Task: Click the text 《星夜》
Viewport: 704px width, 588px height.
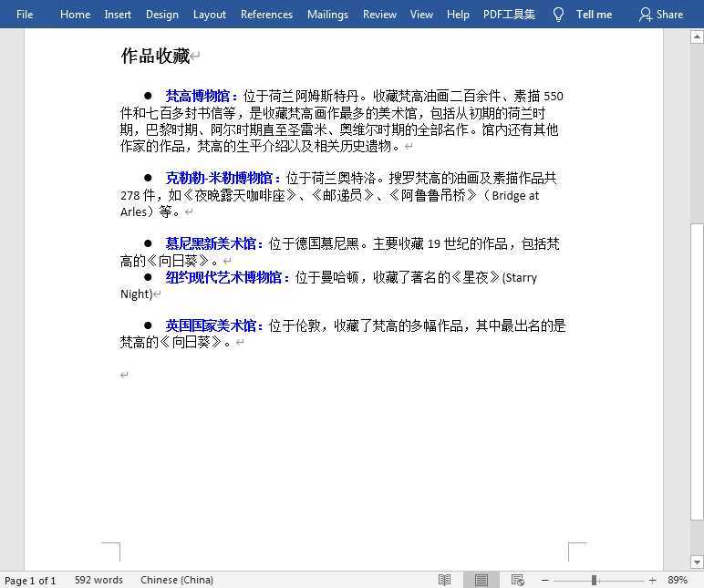Action: 475,277
